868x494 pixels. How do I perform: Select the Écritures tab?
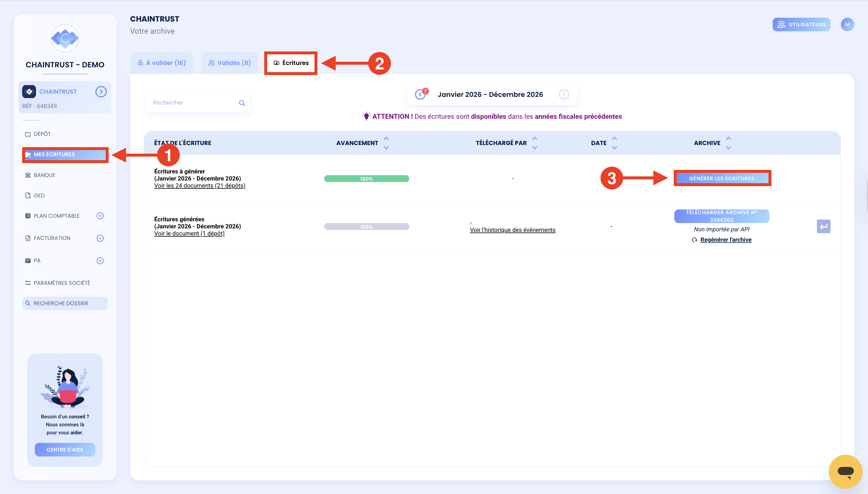click(x=291, y=63)
